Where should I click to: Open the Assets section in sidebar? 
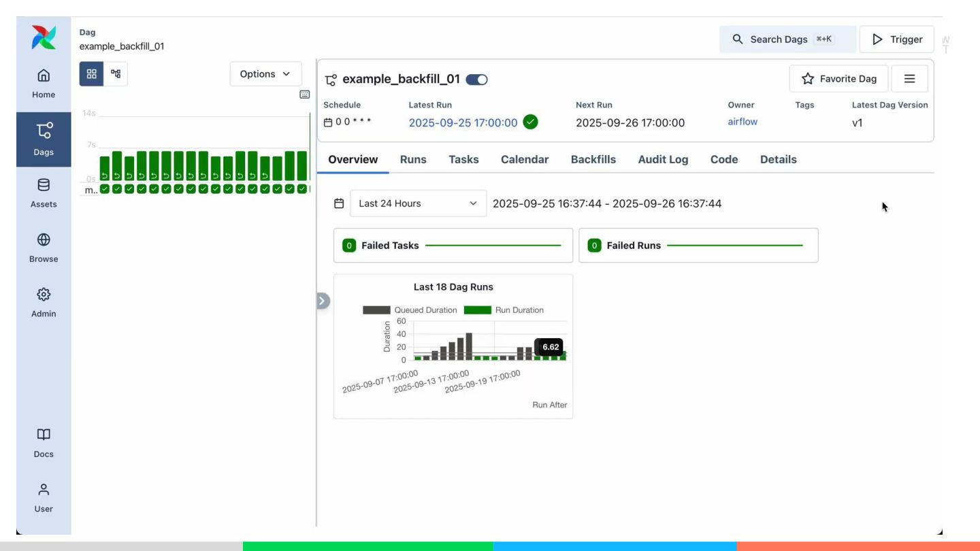(x=44, y=193)
